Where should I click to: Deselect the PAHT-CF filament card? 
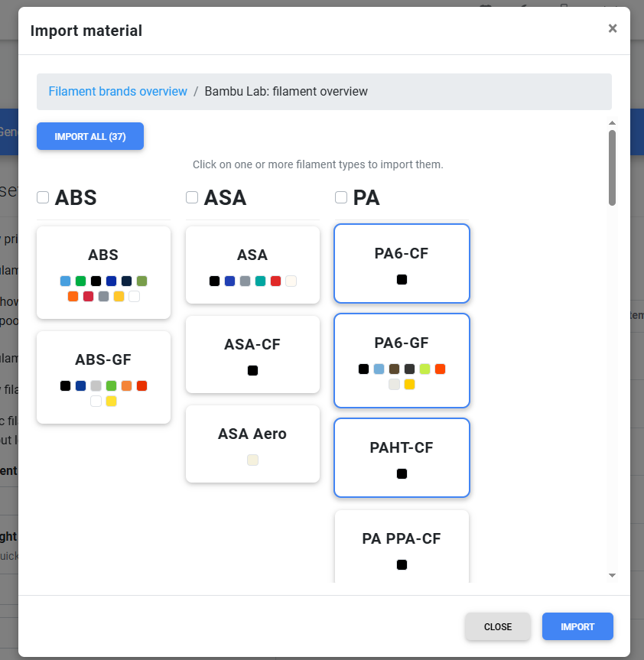(x=402, y=457)
